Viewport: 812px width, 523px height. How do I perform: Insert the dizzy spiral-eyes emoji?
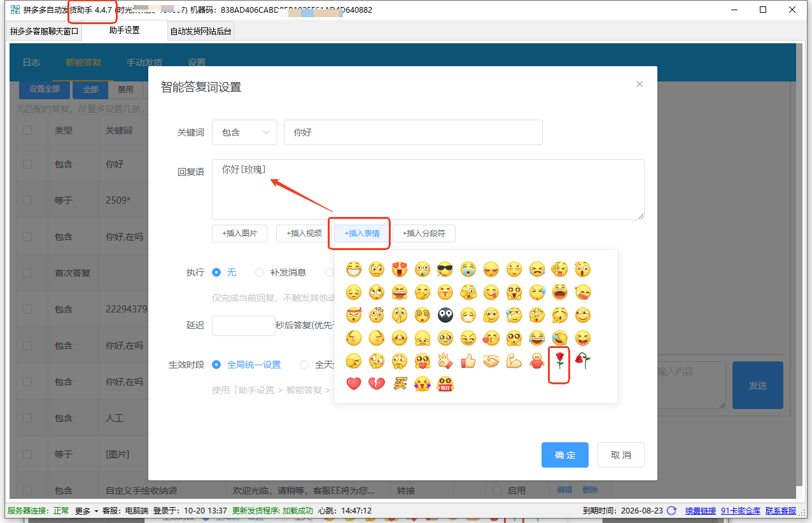[423, 315]
